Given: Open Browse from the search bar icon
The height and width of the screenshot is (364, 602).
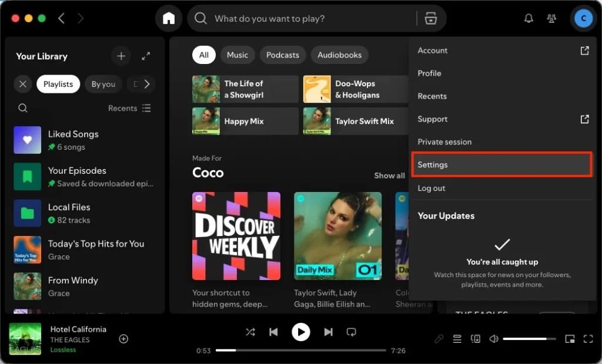Looking at the screenshot, I should pos(431,18).
